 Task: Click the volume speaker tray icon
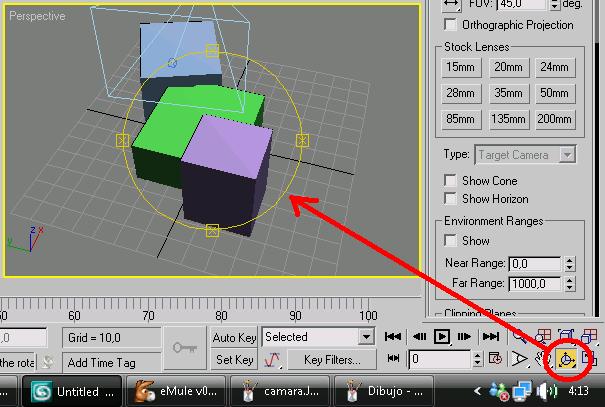[547, 391]
